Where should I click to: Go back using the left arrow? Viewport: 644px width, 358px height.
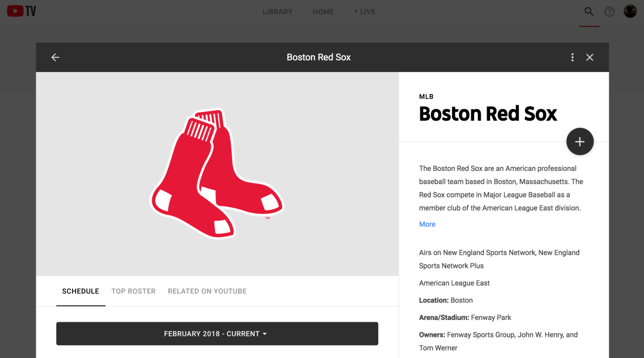coord(55,57)
